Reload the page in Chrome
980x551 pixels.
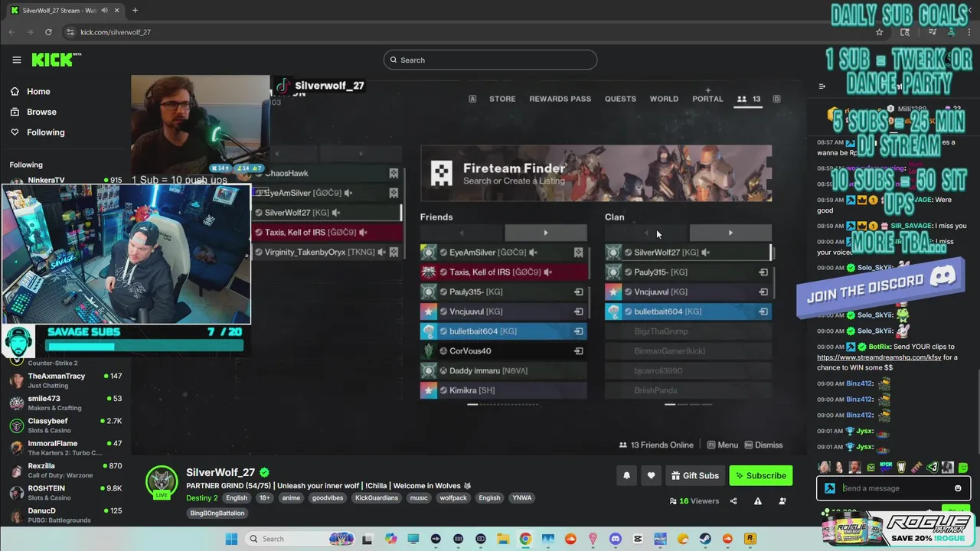click(x=48, y=32)
